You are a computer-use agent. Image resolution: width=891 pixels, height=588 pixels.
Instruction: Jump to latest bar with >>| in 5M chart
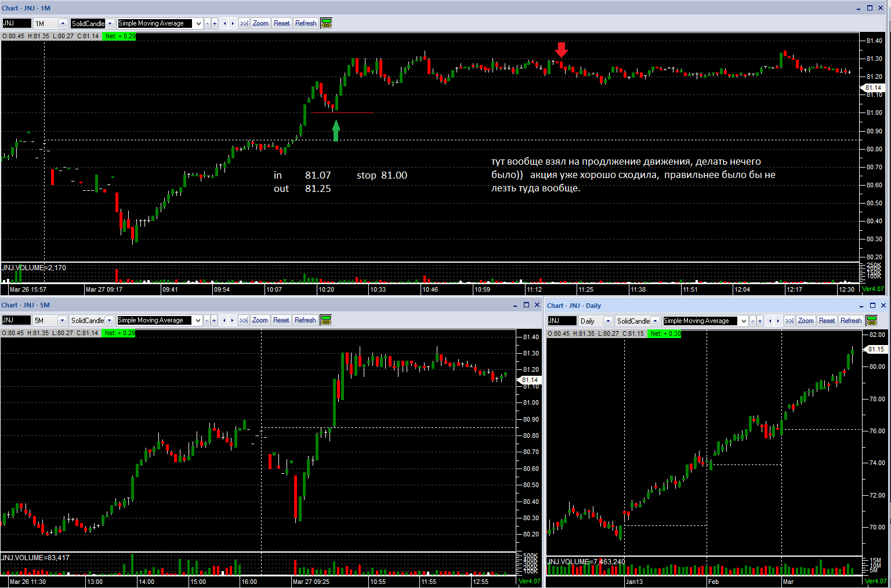pyautogui.click(x=243, y=321)
